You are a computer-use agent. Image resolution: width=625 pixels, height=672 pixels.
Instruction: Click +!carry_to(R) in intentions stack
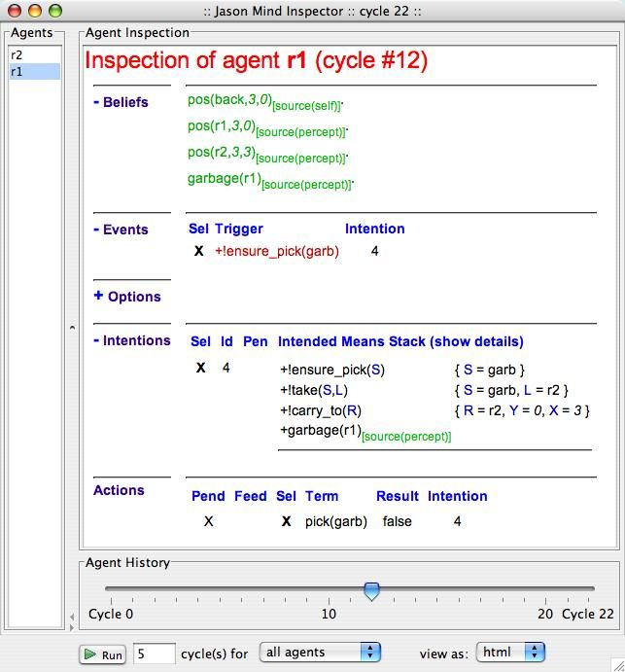(321, 411)
